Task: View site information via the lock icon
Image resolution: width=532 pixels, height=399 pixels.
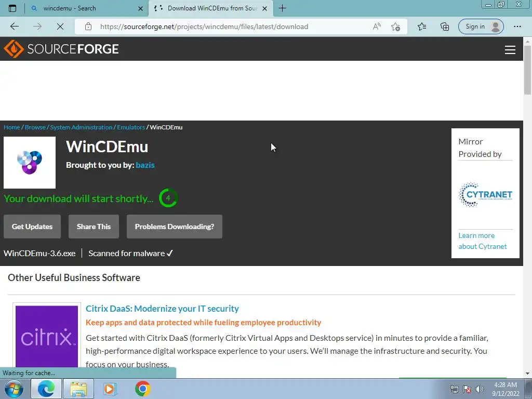Action: [88, 26]
